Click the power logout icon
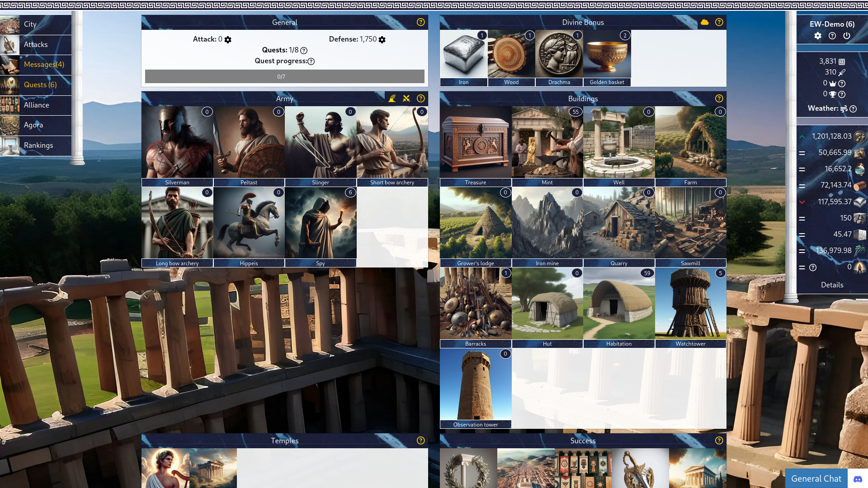Viewport: 868px width, 488px height. coord(847,36)
